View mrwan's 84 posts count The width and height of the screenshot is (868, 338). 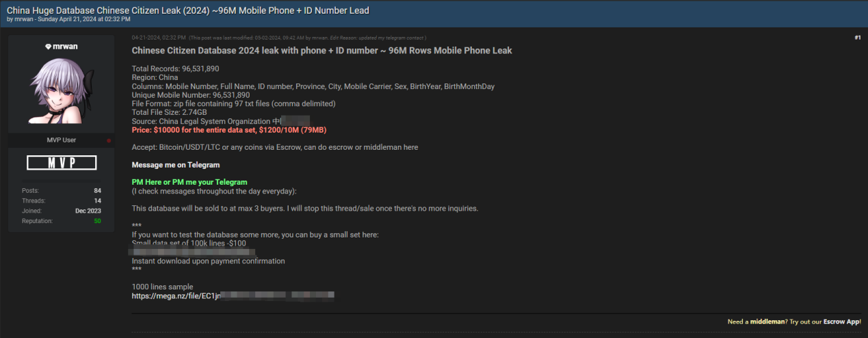pyautogui.click(x=97, y=191)
